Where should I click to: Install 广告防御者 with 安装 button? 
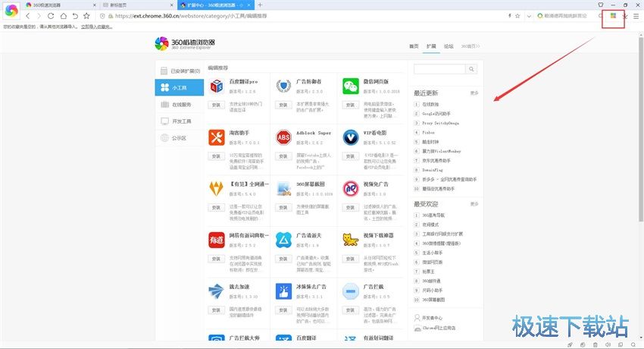283,105
